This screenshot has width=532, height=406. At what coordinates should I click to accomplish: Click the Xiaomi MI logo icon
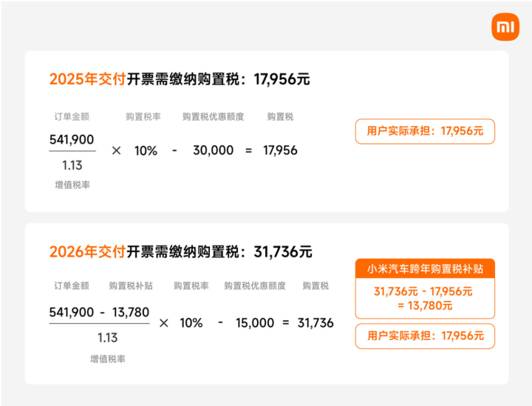pyautogui.click(x=505, y=27)
